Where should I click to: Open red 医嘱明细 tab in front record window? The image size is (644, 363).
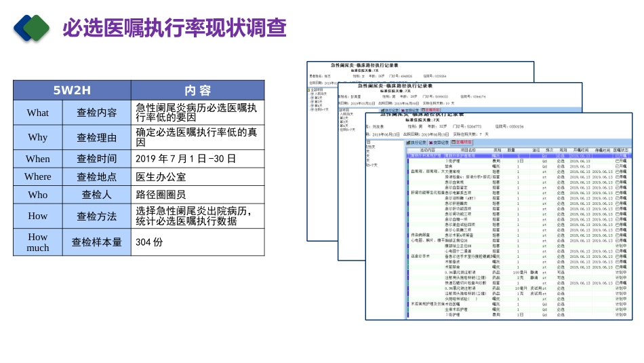coord(461,142)
